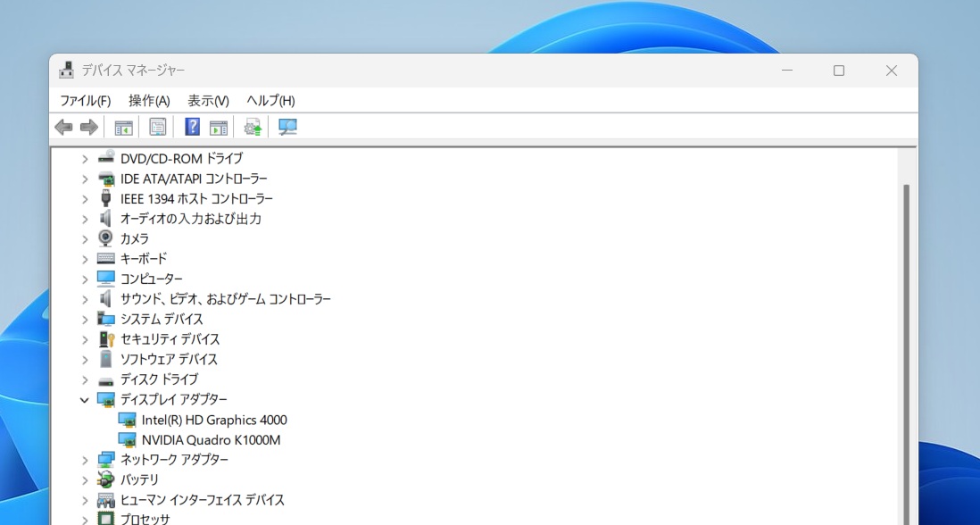
Task: Click the battery icon next to バッテリ
Action: pos(106,479)
